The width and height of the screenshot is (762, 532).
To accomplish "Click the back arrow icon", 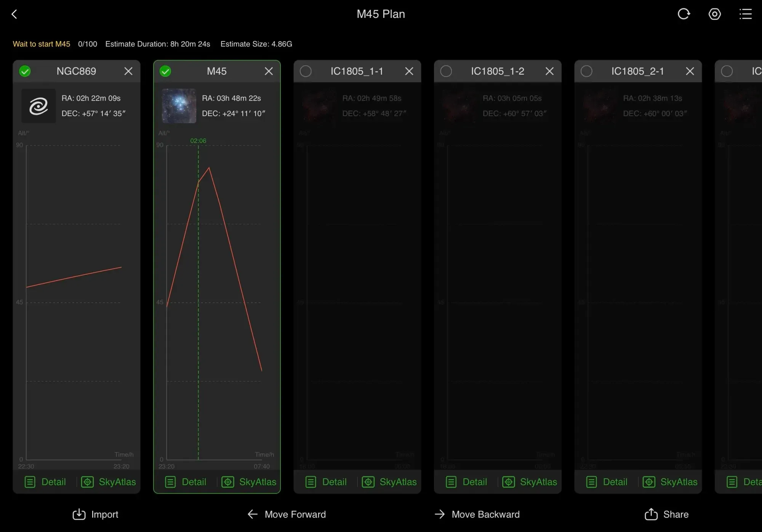I will click(x=14, y=14).
